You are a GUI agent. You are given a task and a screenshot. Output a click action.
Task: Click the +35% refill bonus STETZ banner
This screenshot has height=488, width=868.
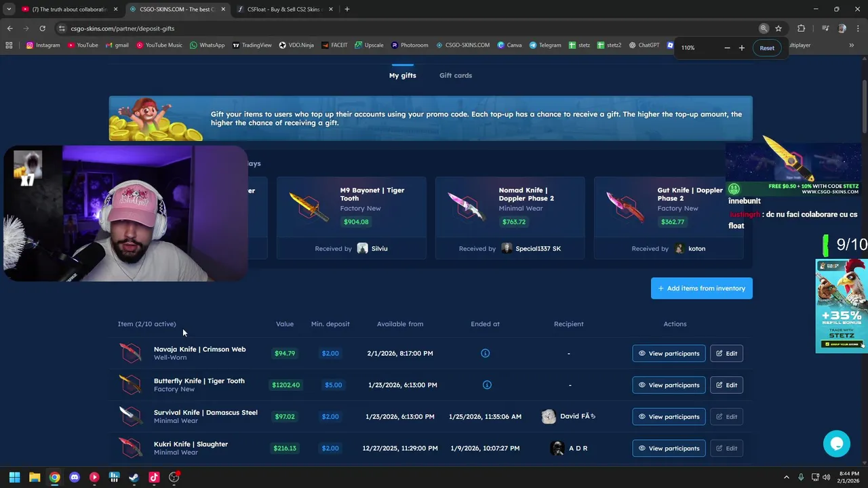[x=842, y=306]
